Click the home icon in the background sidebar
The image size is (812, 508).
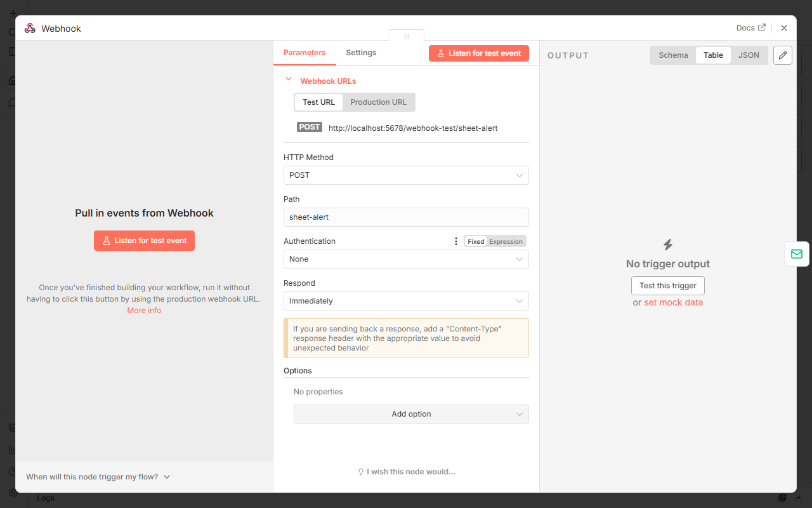[13, 81]
